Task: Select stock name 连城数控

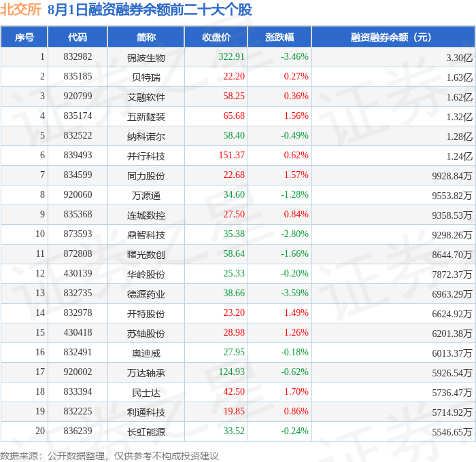Action: pyautogui.click(x=146, y=215)
